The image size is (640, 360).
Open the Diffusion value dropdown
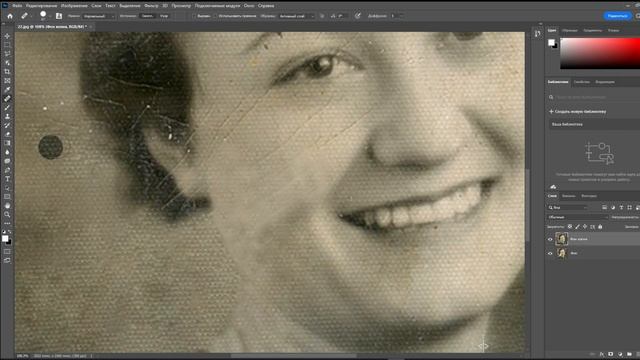click(402, 16)
